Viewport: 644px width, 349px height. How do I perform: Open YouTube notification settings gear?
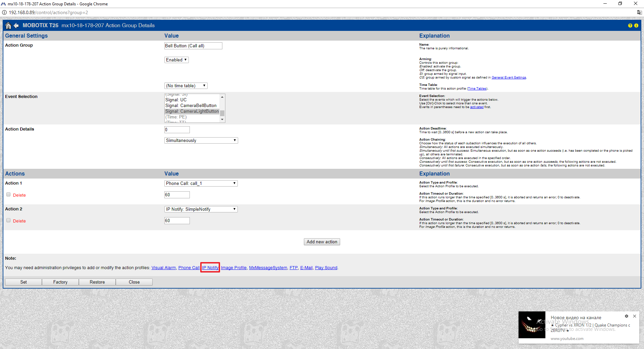(x=626, y=316)
